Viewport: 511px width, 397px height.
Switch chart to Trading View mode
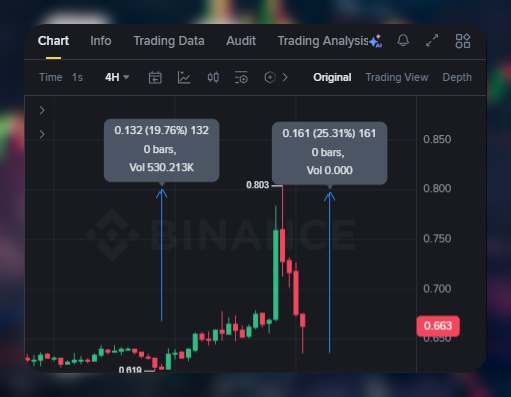pyautogui.click(x=397, y=77)
